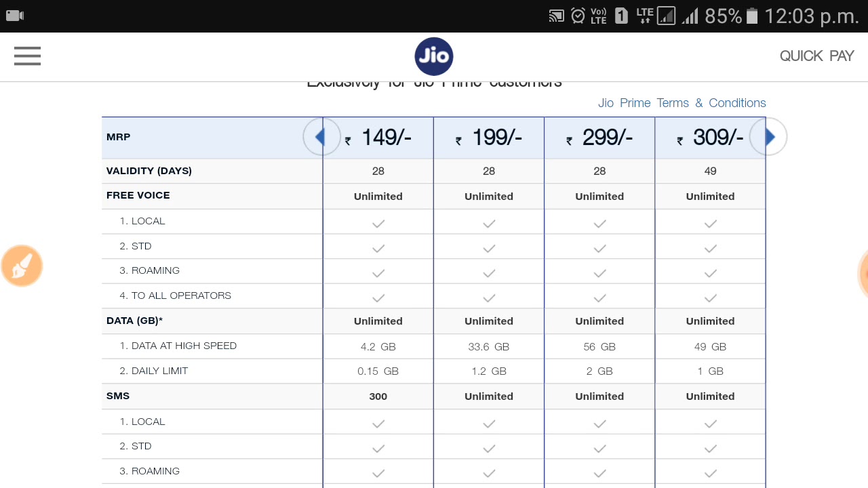Click SMS ROAMING checkmark under 199/-
Screen dimensions: 868x488
pyautogui.click(x=489, y=473)
